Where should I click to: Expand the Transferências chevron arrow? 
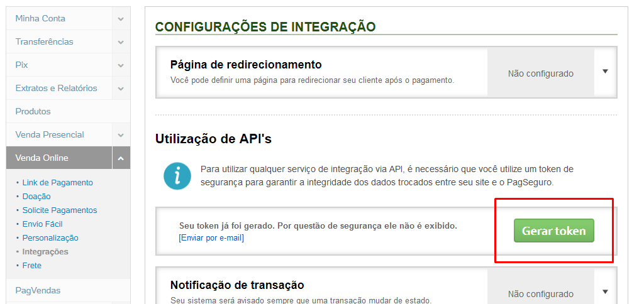121,42
